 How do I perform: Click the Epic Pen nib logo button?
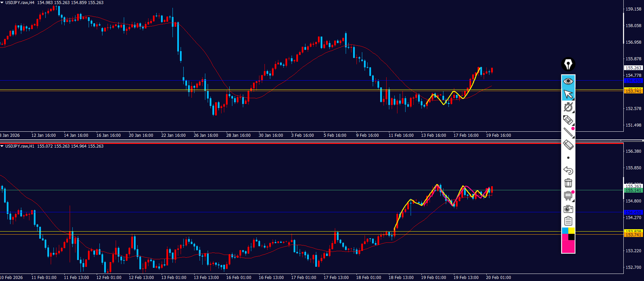(x=568, y=64)
